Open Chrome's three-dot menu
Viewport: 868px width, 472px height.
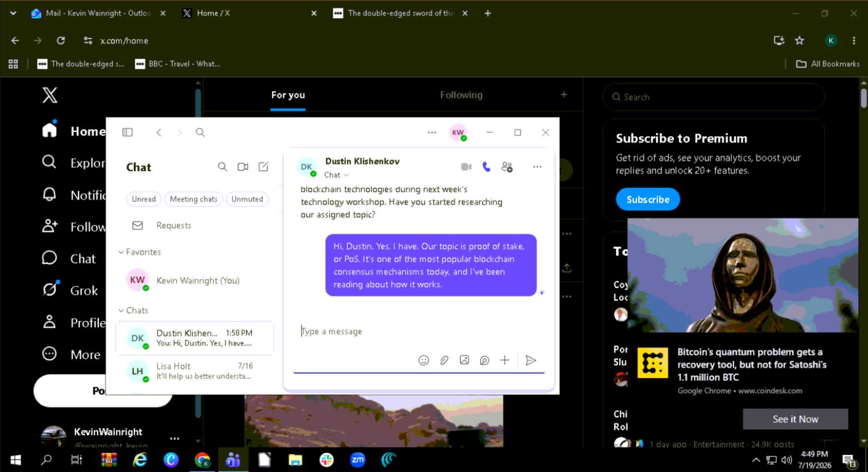coord(854,40)
